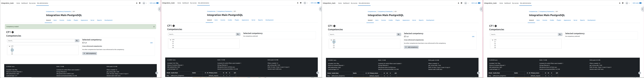This screenshot has height=78, width=644.
Task: Click CF1 gear icon in leftmost panel
Action: pos(13,32)
